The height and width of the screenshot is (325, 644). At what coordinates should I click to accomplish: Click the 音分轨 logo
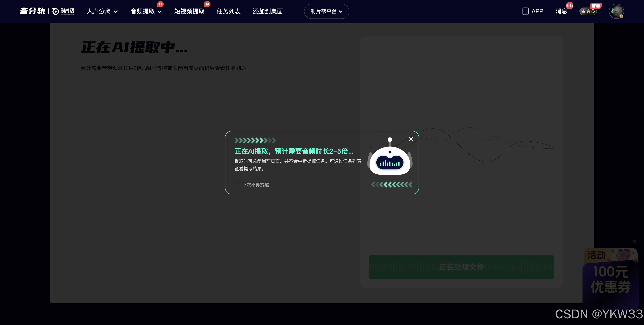(x=32, y=11)
